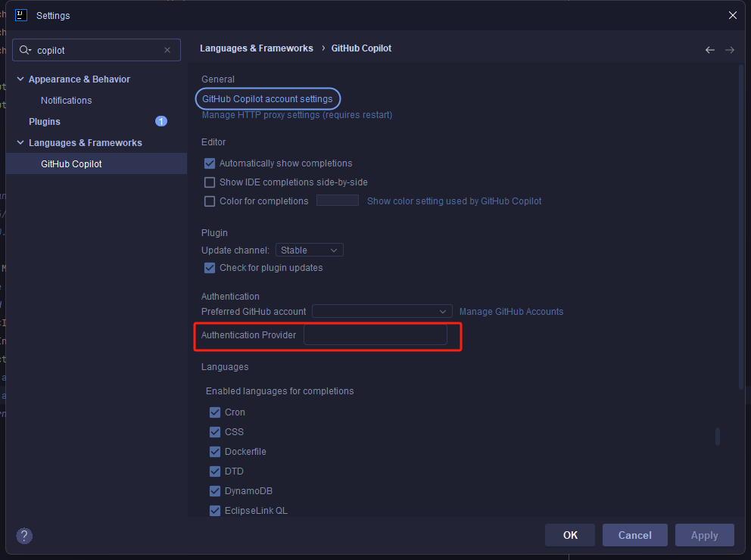This screenshot has height=560, width=751.
Task: Select Notifications in the settings tree
Action: tap(66, 101)
